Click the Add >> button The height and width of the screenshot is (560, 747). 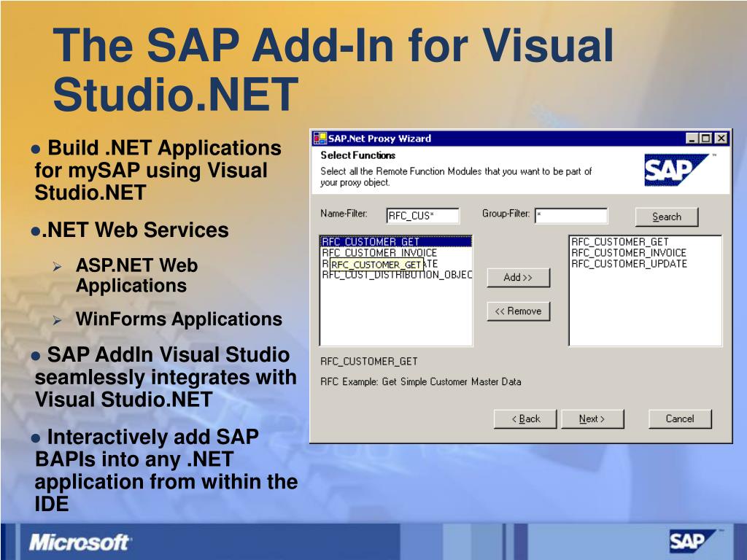click(519, 278)
